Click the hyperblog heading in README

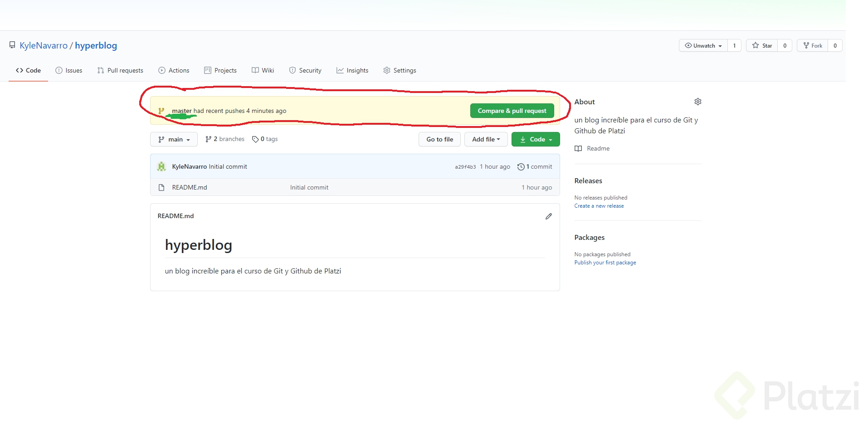(199, 245)
